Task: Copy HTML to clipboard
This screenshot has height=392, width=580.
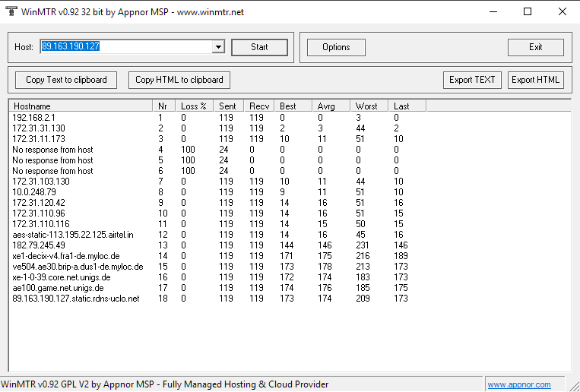Action: [179, 80]
